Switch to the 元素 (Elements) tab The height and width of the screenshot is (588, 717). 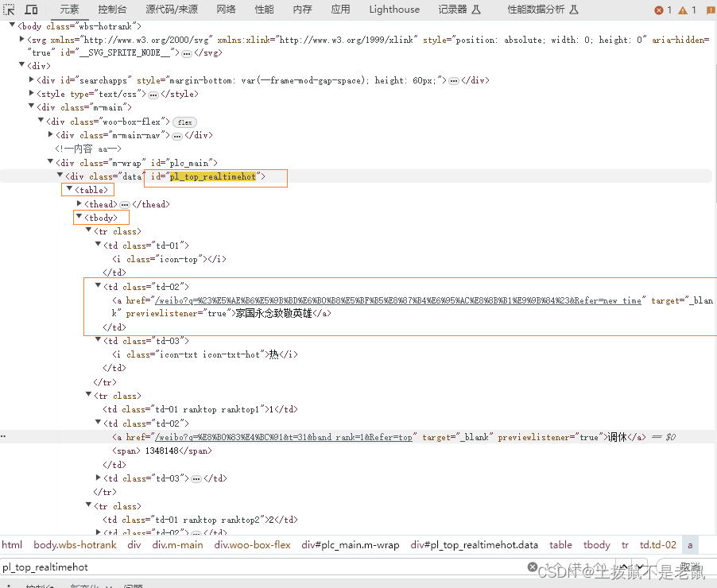69,10
